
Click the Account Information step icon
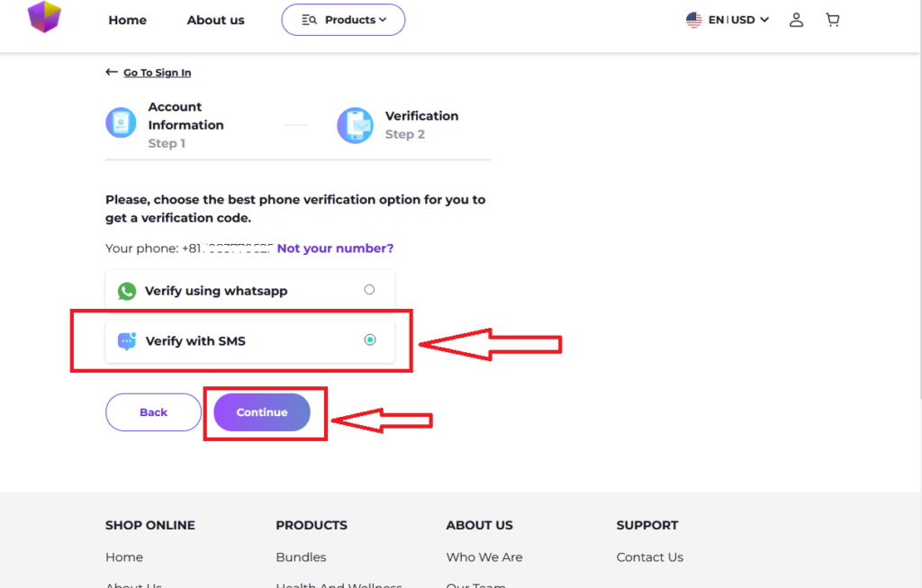[x=121, y=122]
